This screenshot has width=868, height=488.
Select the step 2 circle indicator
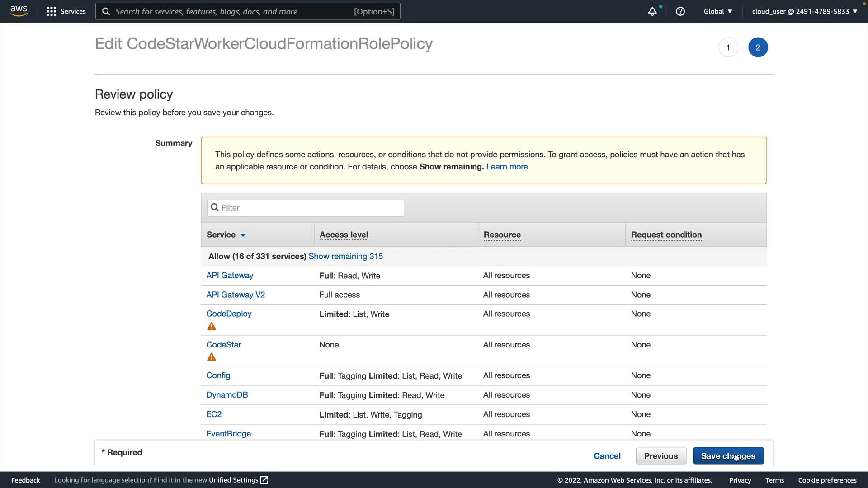coord(758,47)
